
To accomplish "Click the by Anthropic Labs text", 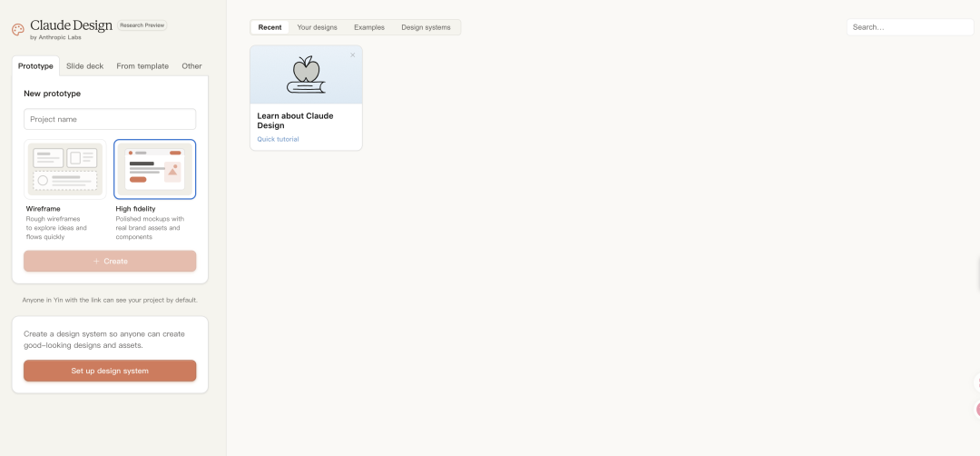I will tap(55, 37).
